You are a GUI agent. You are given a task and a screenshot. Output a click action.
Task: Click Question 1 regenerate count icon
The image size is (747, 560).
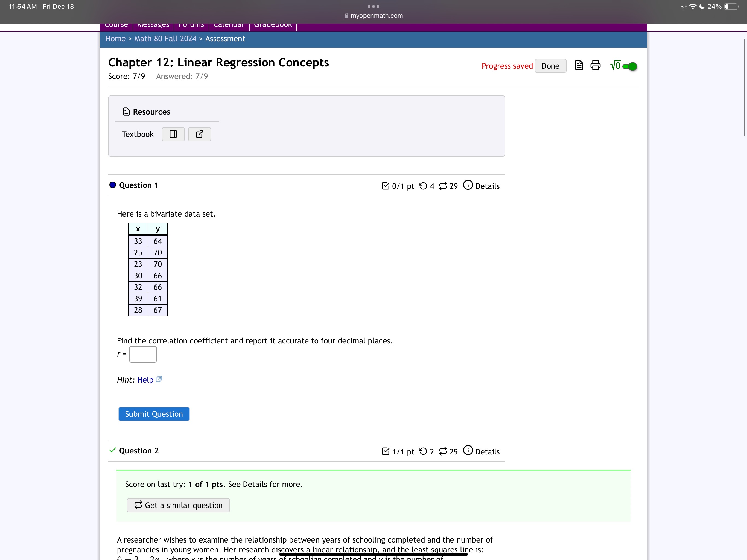coord(443,186)
